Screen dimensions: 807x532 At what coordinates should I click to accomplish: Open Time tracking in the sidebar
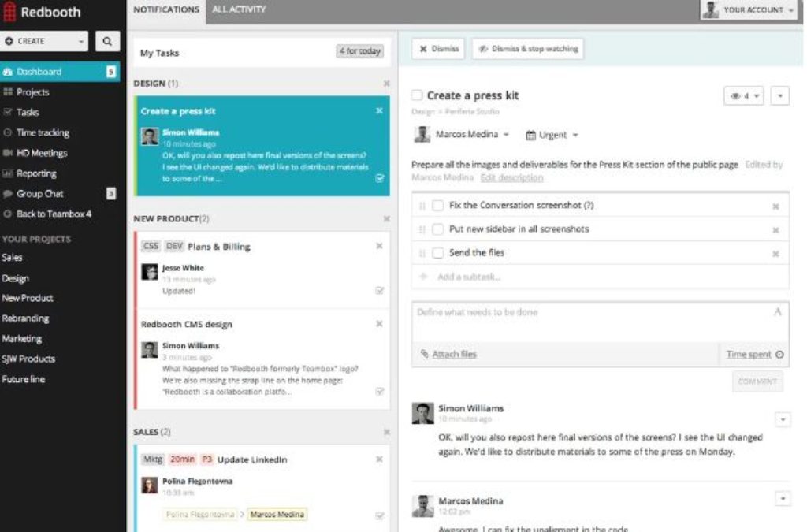point(43,132)
